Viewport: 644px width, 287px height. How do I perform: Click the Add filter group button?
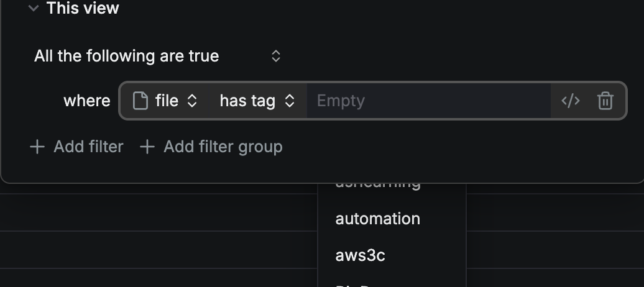coord(223,147)
